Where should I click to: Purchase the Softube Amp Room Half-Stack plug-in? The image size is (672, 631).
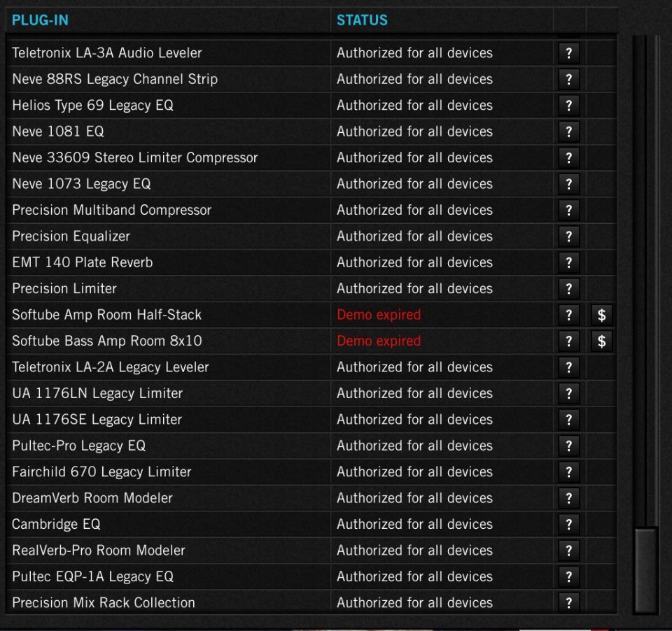[x=601, y=315]
